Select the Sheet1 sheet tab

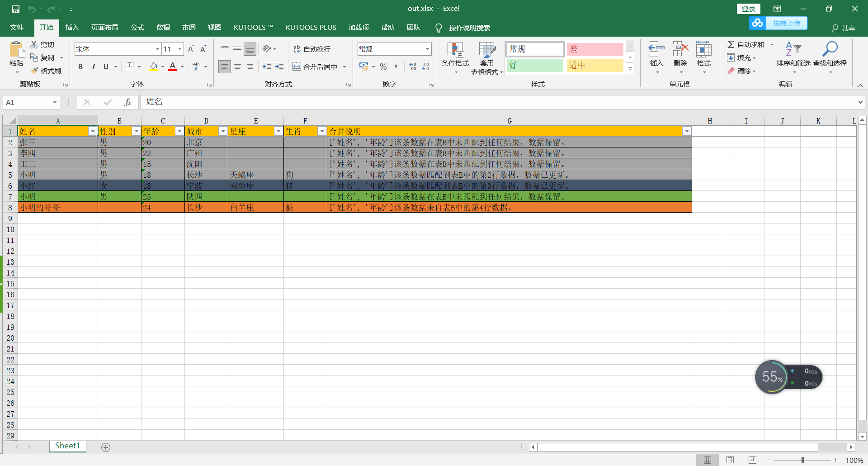click(x=67, y=446)
